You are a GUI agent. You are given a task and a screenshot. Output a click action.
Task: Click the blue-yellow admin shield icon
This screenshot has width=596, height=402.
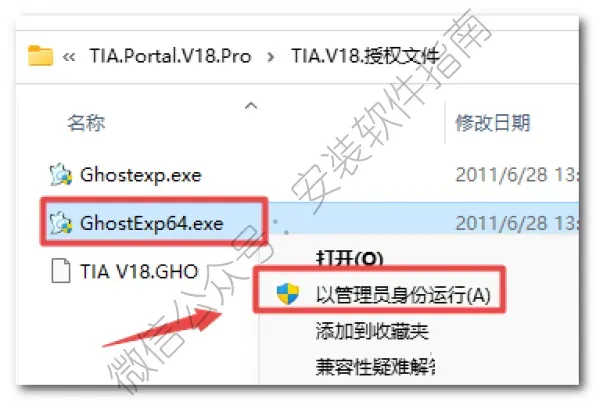[x=288, y=294]
